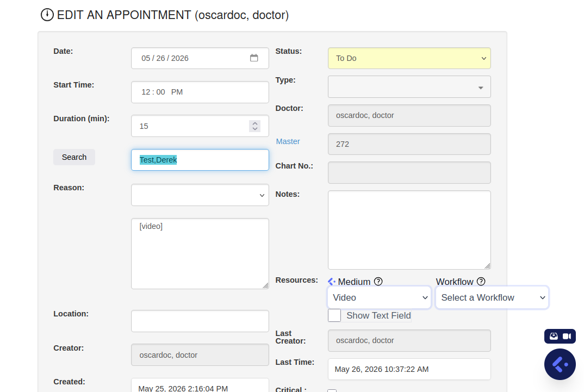Click the Notes text area
Image resolution: width=584 pixels, height=392 pixels.
click(x=409, y=229)
